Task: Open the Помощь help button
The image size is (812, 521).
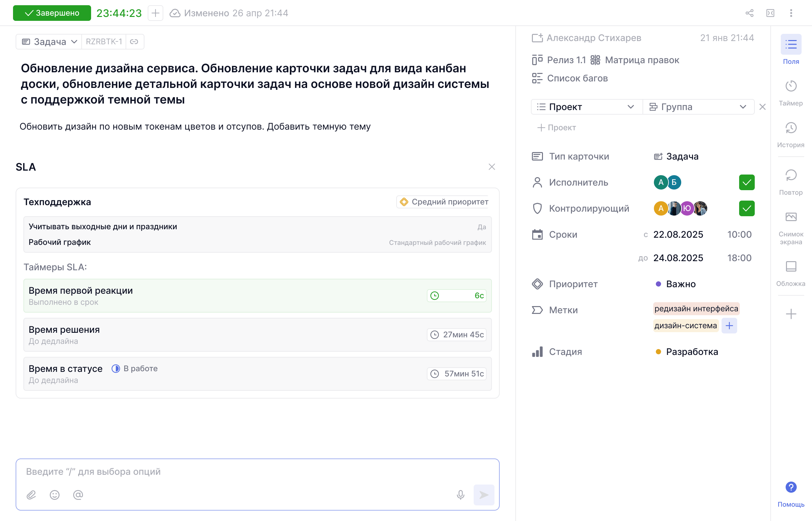Action: pyautogui.click(x=791, y=494)
